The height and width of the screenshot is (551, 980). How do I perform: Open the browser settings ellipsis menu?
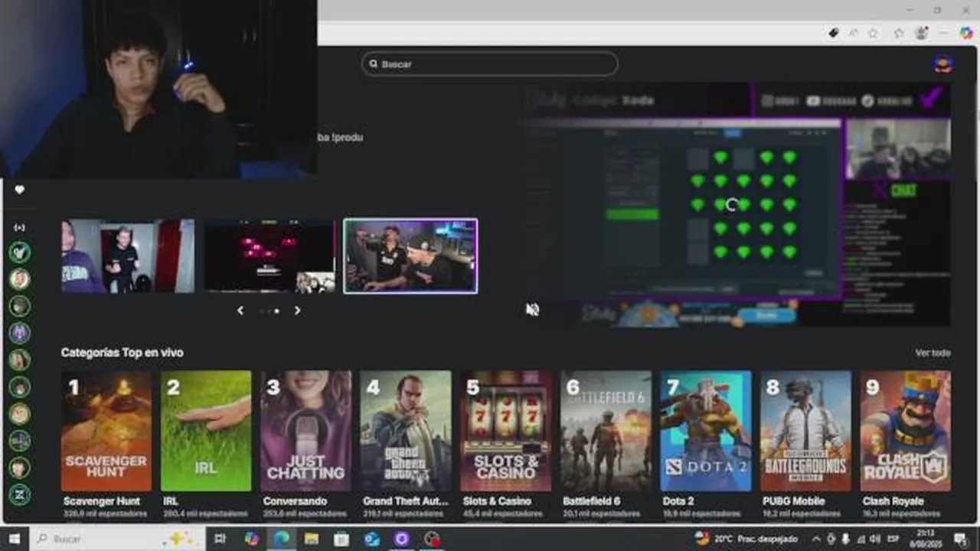coord(944,33)
